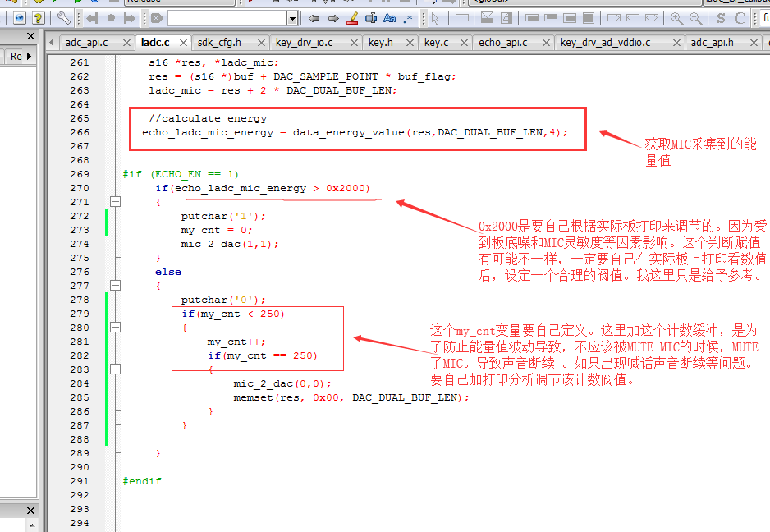Collapse the code fold at line 277
The height and width of the screenshot is (532, 770).
click(116, 286)
